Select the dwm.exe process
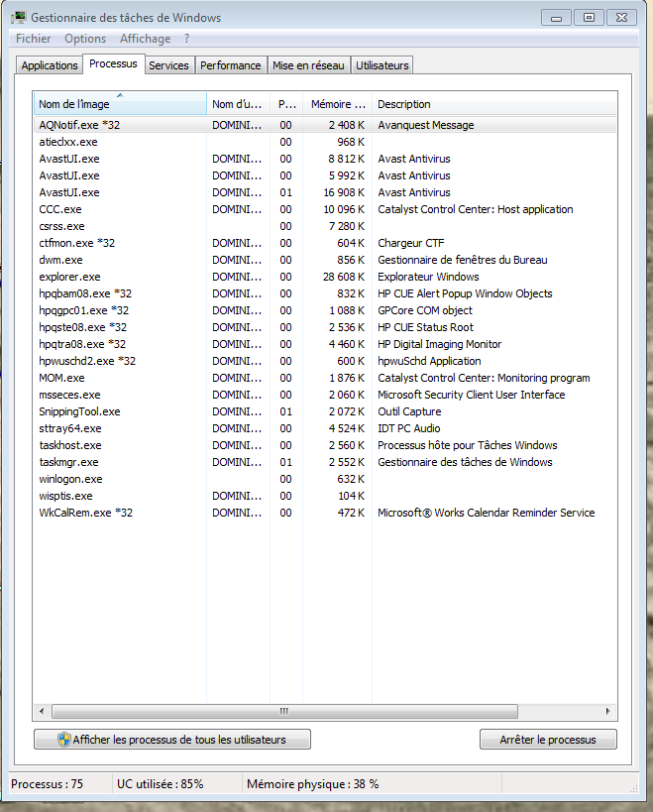 (x=325, y=260)
